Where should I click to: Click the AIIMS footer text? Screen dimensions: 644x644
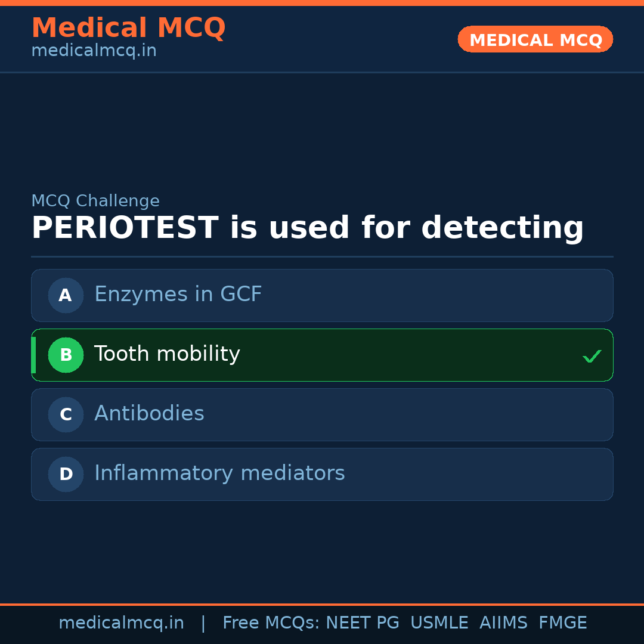click(503, 623)
